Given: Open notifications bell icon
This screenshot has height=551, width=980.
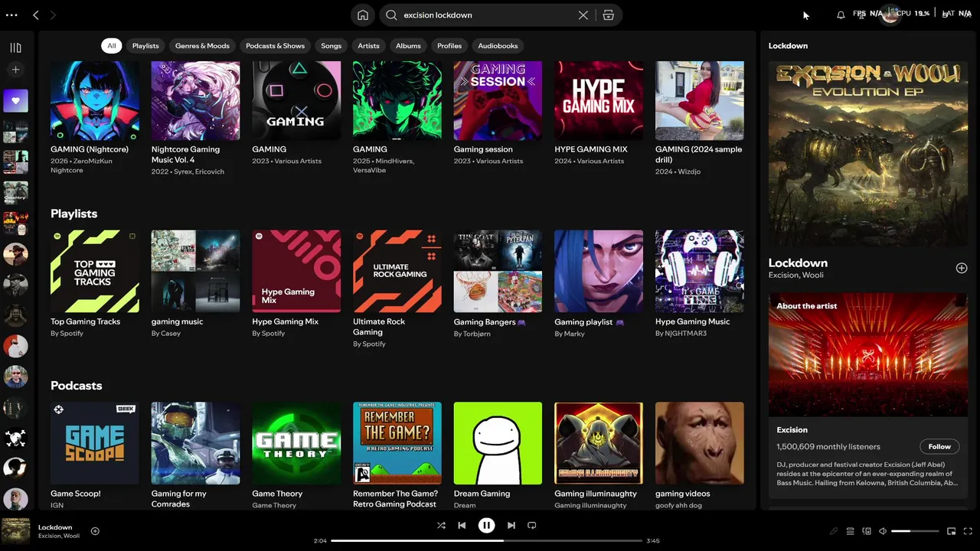Looking at the screenshot, I should click(x=841, y=15).
